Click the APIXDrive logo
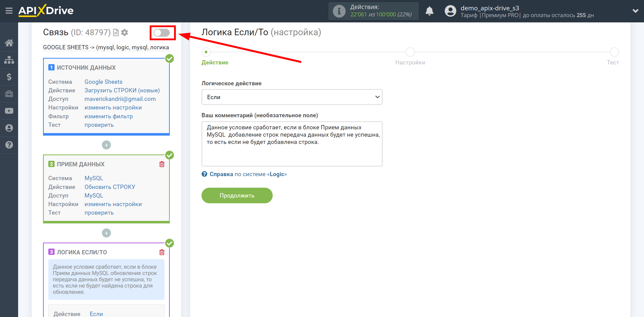 [46, 11]
